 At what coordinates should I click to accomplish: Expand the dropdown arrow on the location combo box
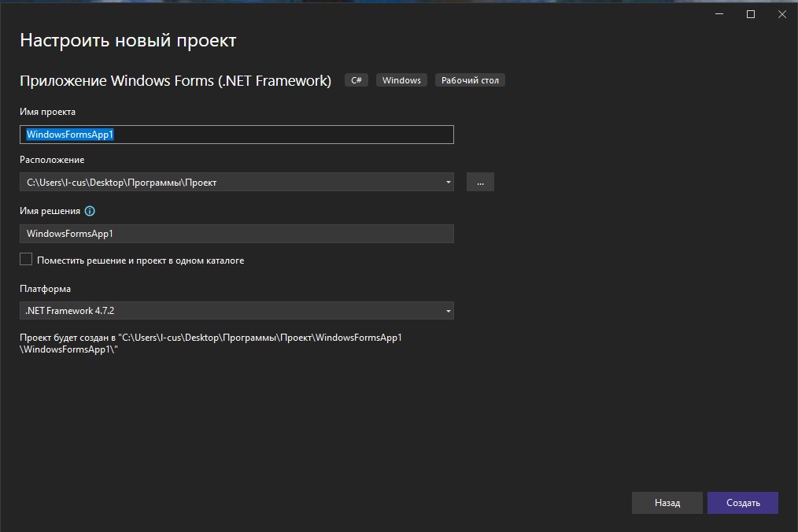pyautogui.click(x=449, y=181)
